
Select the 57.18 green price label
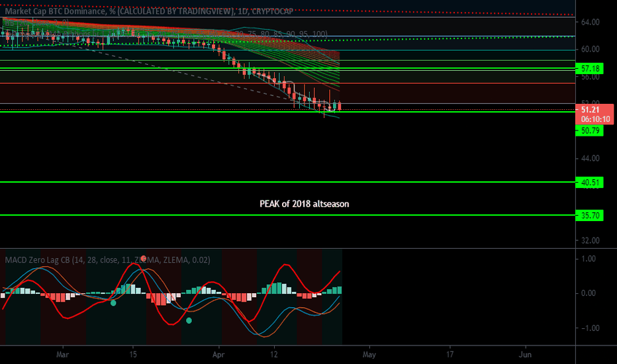click(x=589, y=68)
